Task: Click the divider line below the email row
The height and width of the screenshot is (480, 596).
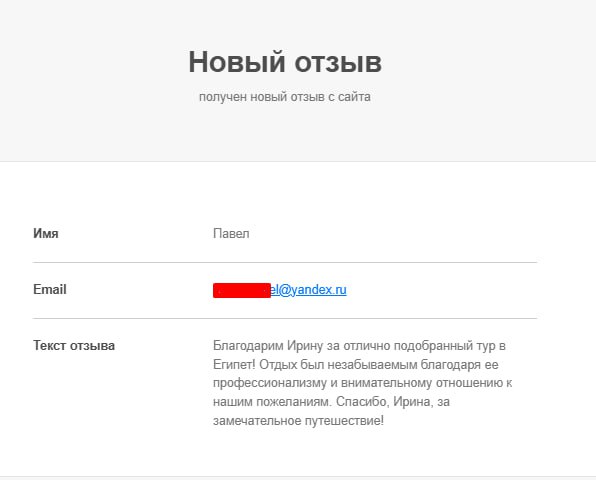Action: coord(285,318)
